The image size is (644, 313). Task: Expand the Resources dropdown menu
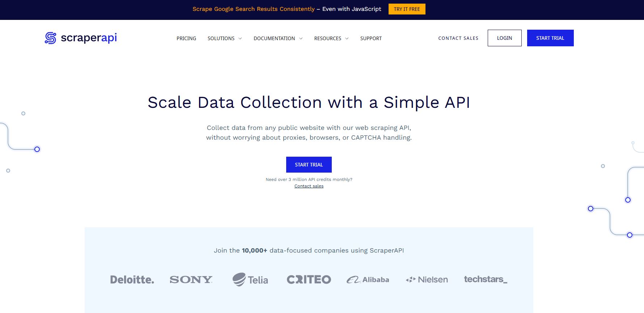(331, 38)
